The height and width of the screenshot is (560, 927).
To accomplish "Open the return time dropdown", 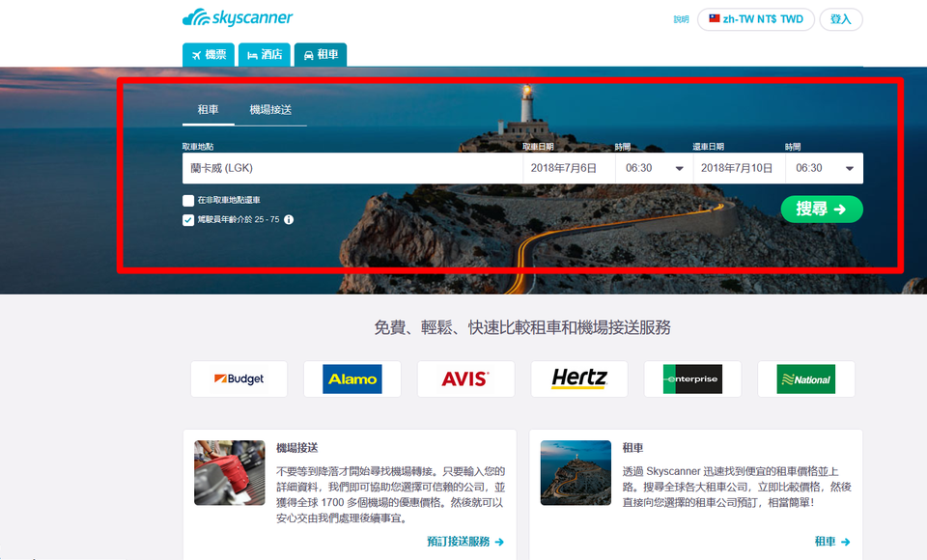I will point(824,168).
